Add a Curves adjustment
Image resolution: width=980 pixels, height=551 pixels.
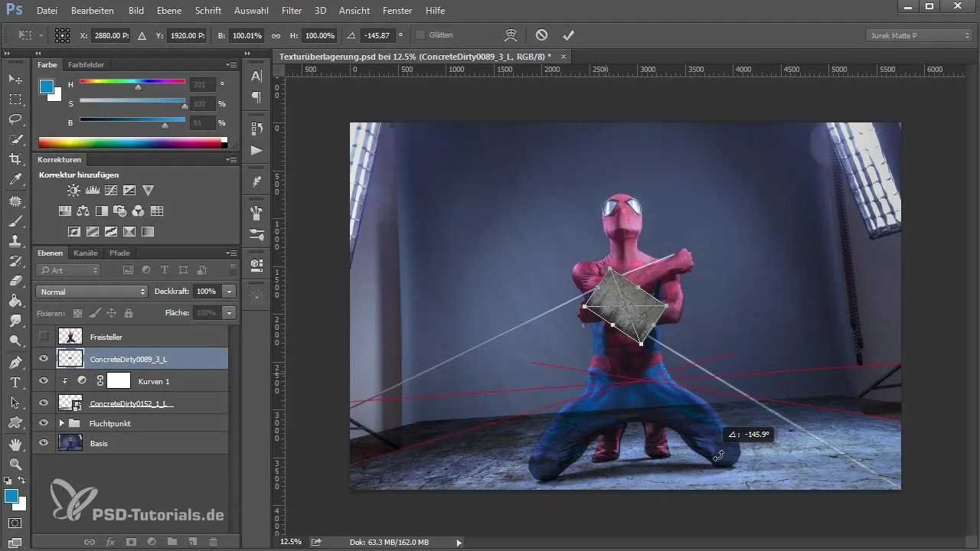click(x=111, y=190)
